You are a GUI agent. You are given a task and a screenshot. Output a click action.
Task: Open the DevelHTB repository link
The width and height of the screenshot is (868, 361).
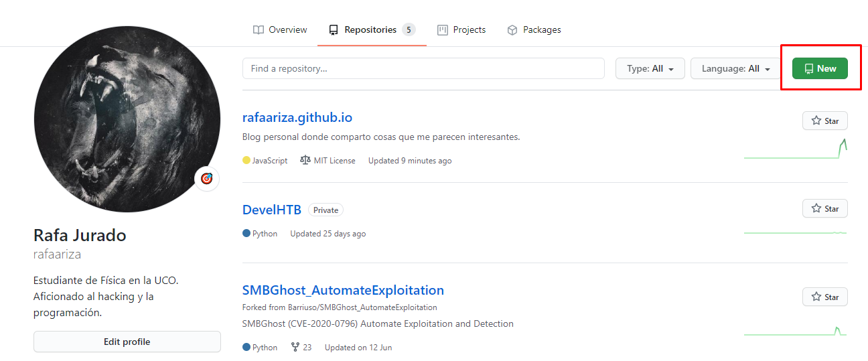click(x=271, y=210)
